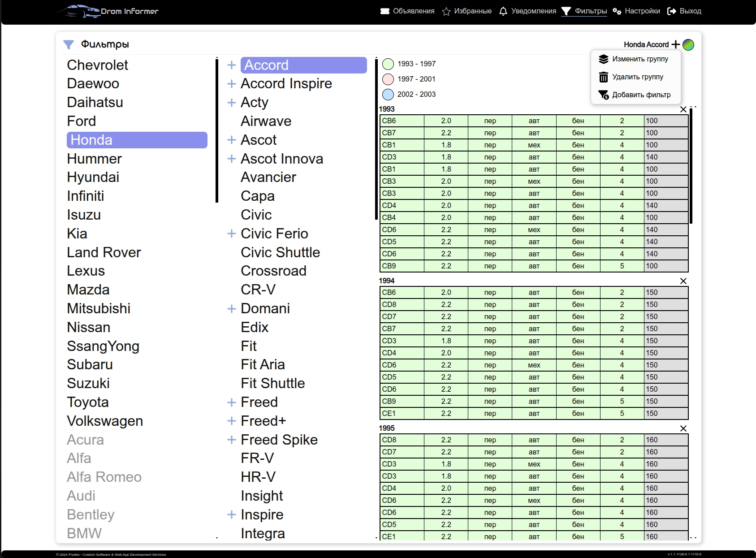Click the 1993 year heading
Viewport: 756px width, 558px height.
click(x=387, y=109)
